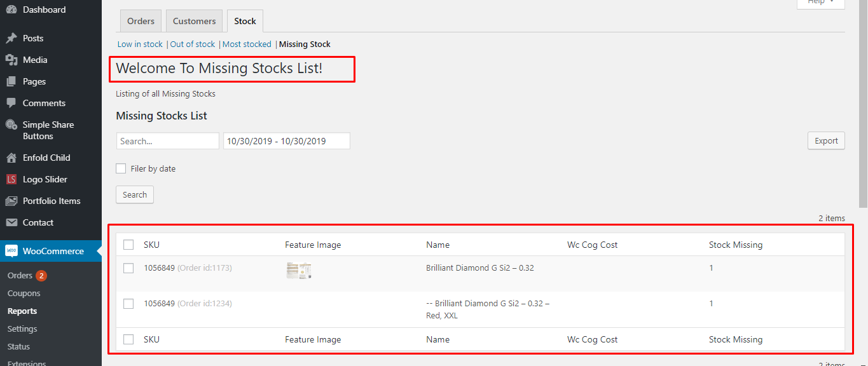Click the Name column header

point(437,245)
